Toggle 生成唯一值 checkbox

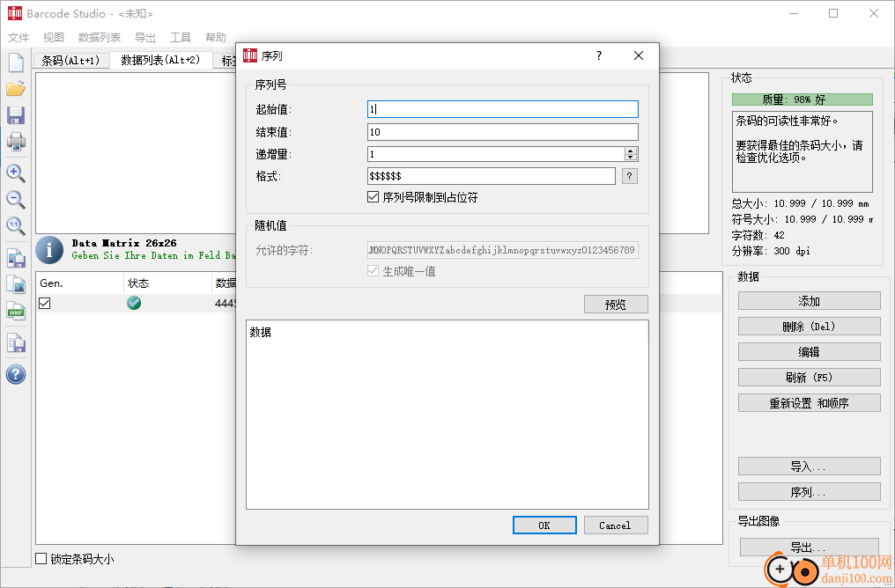coord(373,271)
